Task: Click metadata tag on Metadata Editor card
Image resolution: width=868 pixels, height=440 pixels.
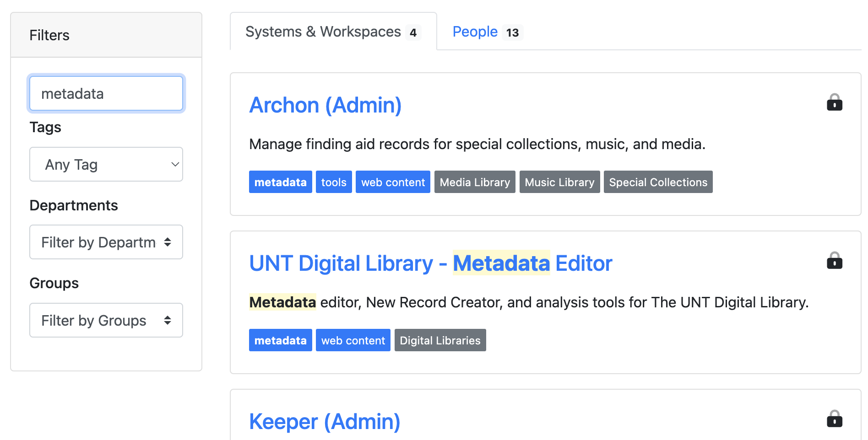Action: pyautogui.click(x=281, y=340)
